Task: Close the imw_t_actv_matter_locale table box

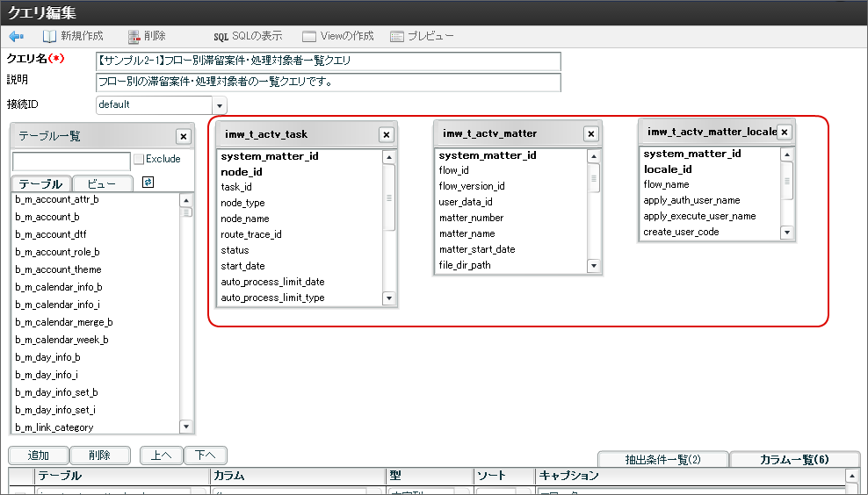Action: click(785, 133)
